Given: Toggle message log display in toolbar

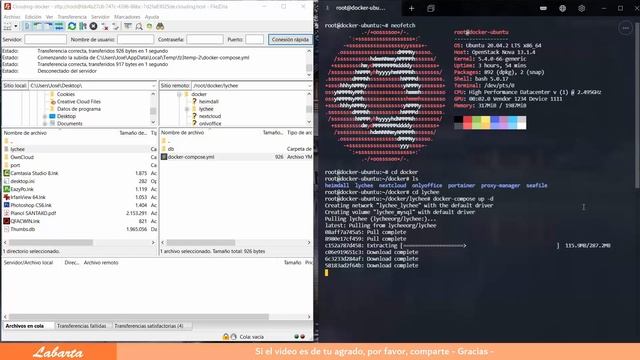Looking at the screenshot, I should (x=27, y=27).
